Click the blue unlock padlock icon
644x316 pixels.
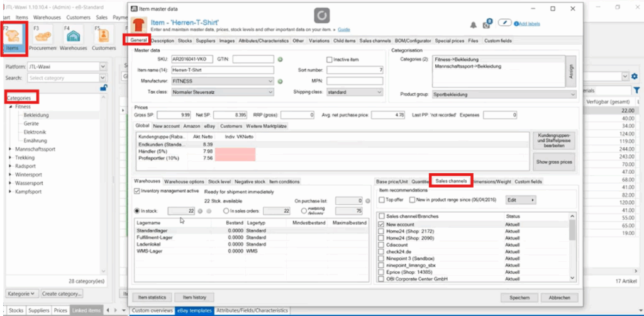pyautogui.click(x=104, y=87)
